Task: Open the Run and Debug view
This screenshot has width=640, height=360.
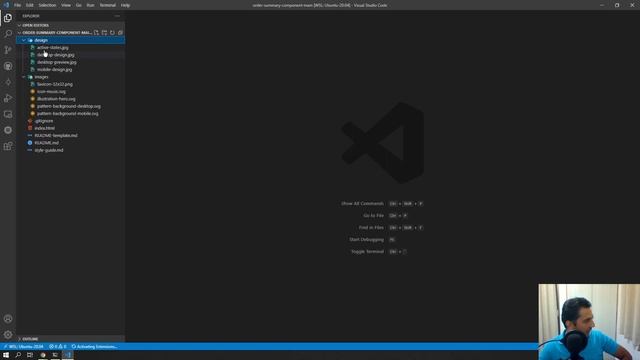Action: tap(8, 98)
